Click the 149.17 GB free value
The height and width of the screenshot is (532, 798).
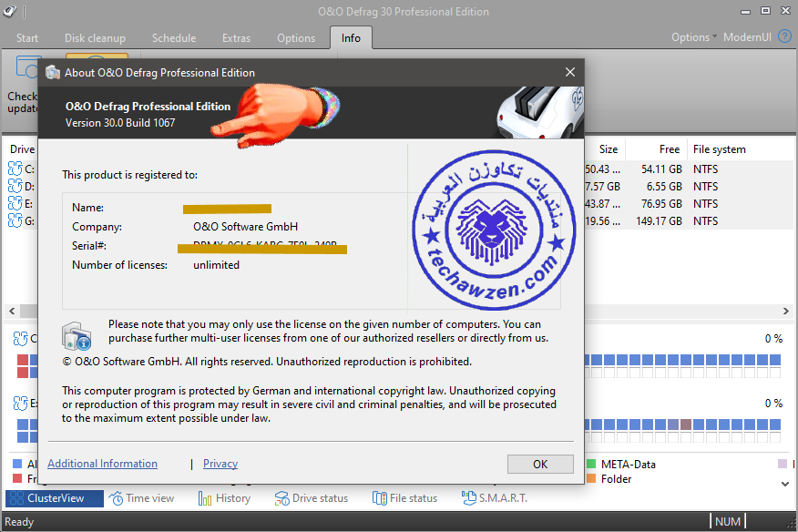pos(659,221)
